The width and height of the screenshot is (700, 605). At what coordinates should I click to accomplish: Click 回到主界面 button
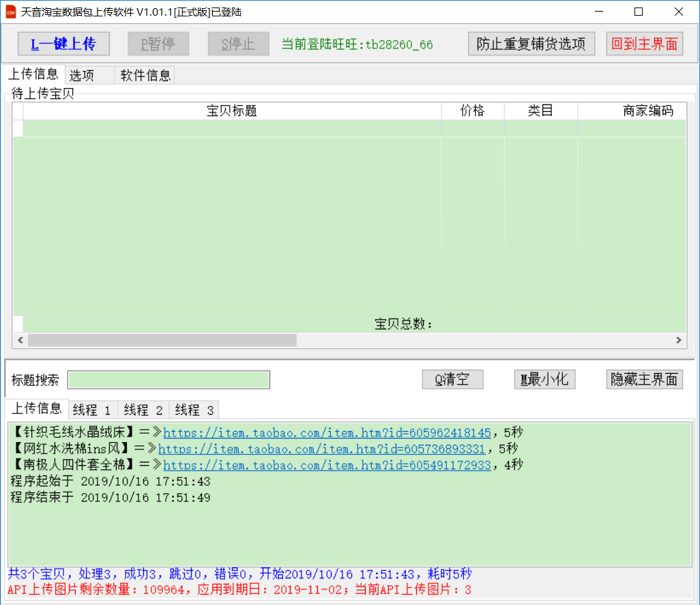click(645, 44)
